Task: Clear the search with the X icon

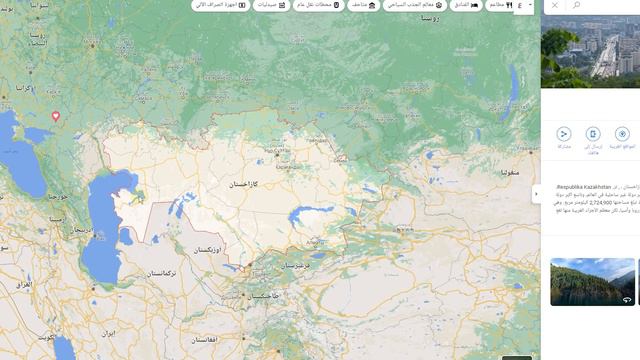Action: click(555, 5)
